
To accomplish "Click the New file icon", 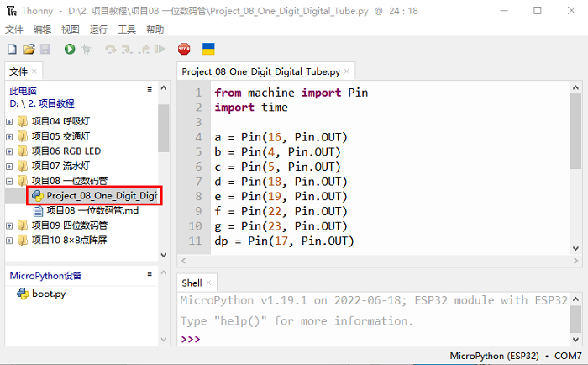I will tap(12, 50).
